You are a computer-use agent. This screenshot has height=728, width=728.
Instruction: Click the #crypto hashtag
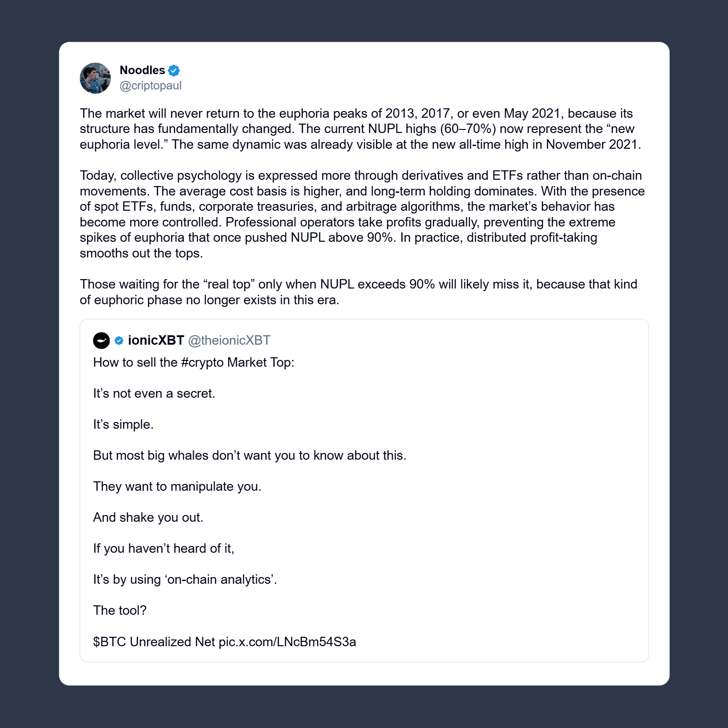click(x=202, y=363)
